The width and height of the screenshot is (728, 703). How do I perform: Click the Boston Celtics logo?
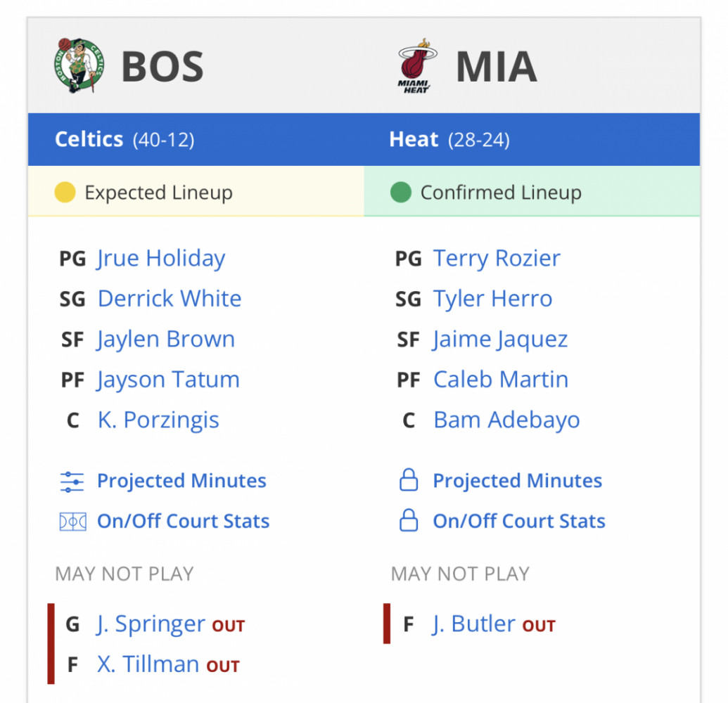click(x=79, y=66)
